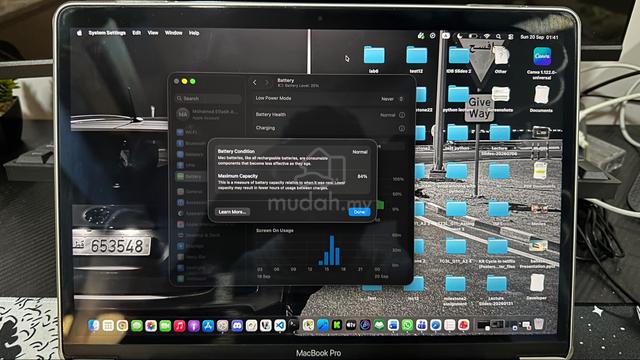Open Photos from the Dock
The width and height of the screenshot is (640, 360).
[151, 326]
